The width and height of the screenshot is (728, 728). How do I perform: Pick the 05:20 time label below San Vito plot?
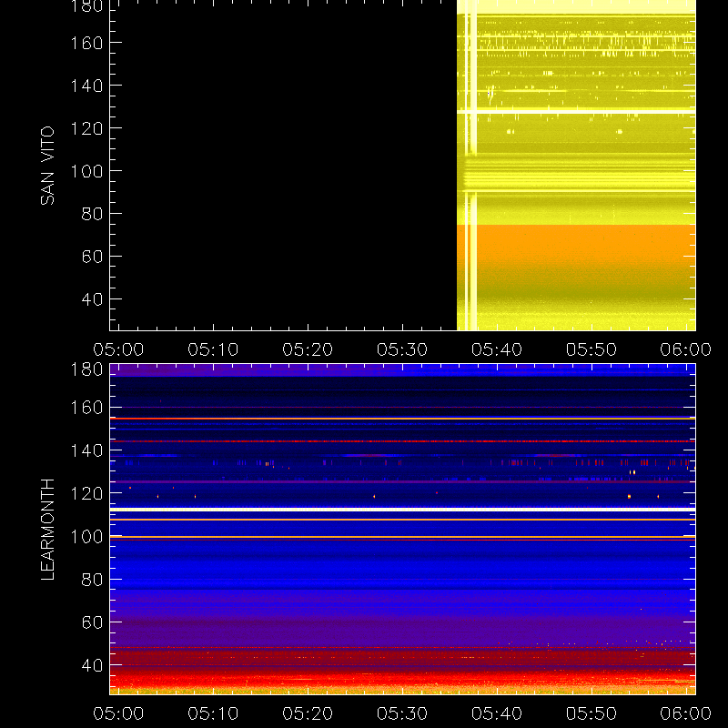(x=308, y=349)
